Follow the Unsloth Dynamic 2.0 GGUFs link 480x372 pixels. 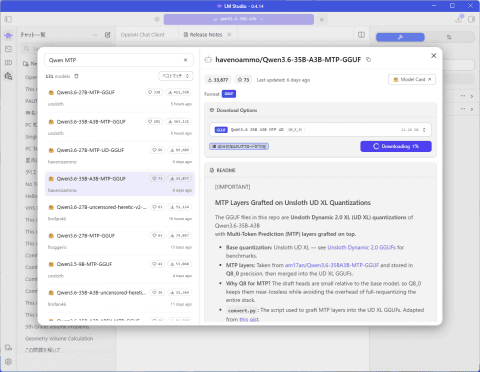tap(361, 247)
